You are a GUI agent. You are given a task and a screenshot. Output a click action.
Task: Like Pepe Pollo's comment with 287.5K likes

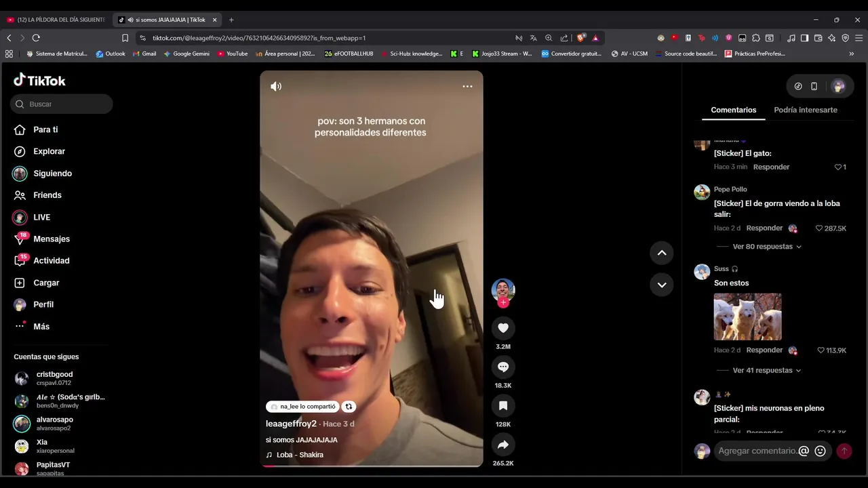(818, 228)
